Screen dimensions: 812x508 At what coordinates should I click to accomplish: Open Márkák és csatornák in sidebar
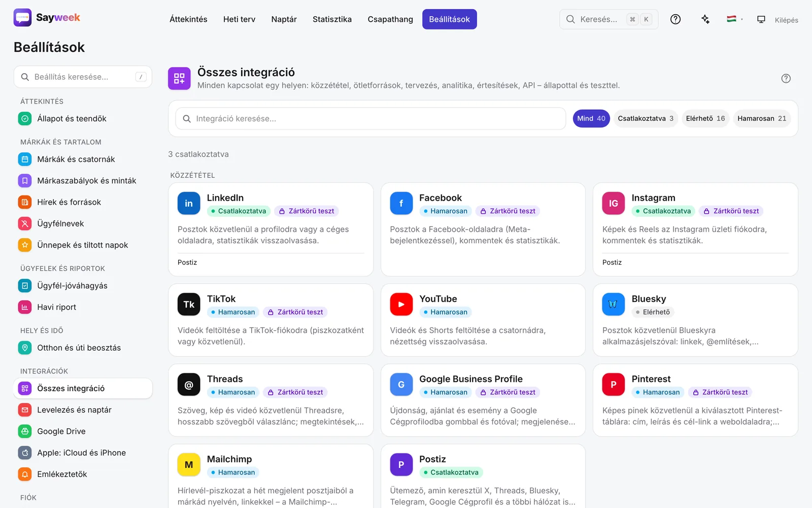(83, 159)
